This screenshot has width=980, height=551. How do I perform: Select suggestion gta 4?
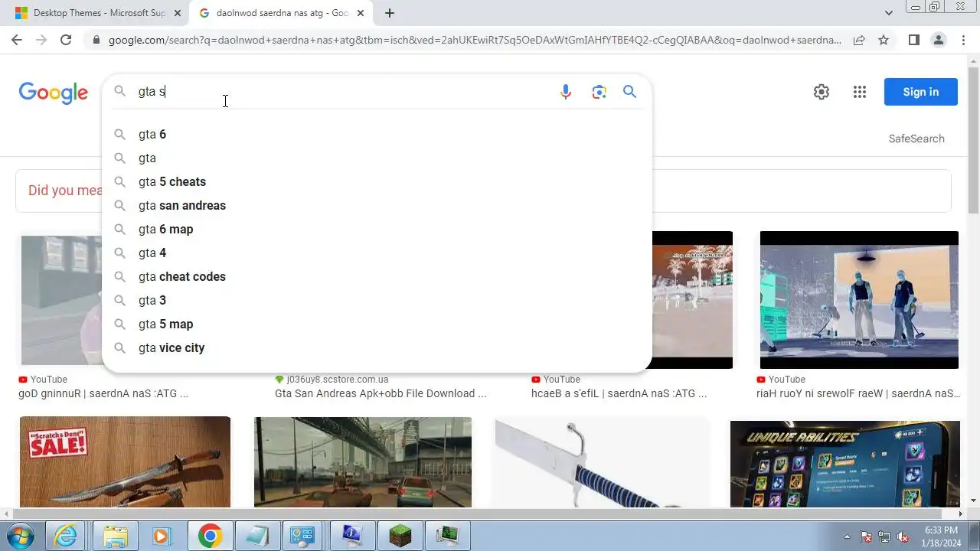coord(377,253)
